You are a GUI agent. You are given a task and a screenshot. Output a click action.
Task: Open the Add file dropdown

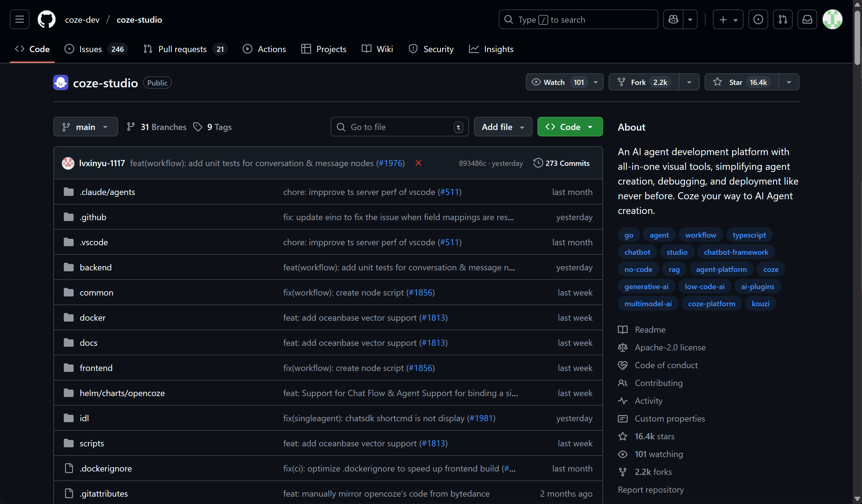tap(503, 127)
